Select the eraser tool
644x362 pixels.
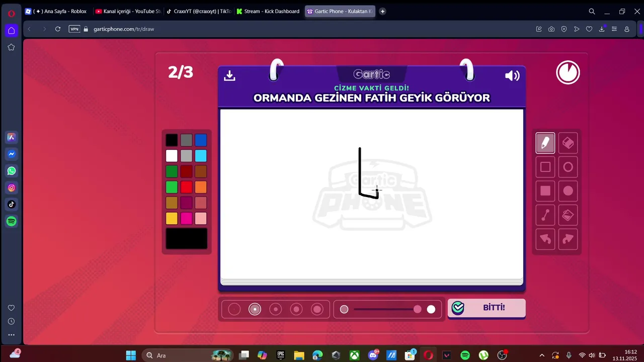(568, 143)
